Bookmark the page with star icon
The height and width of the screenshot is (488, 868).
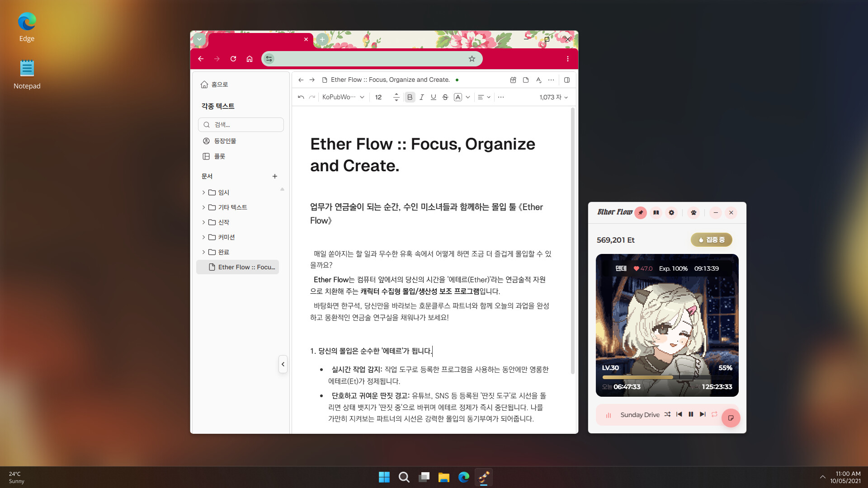coord(472,59)
